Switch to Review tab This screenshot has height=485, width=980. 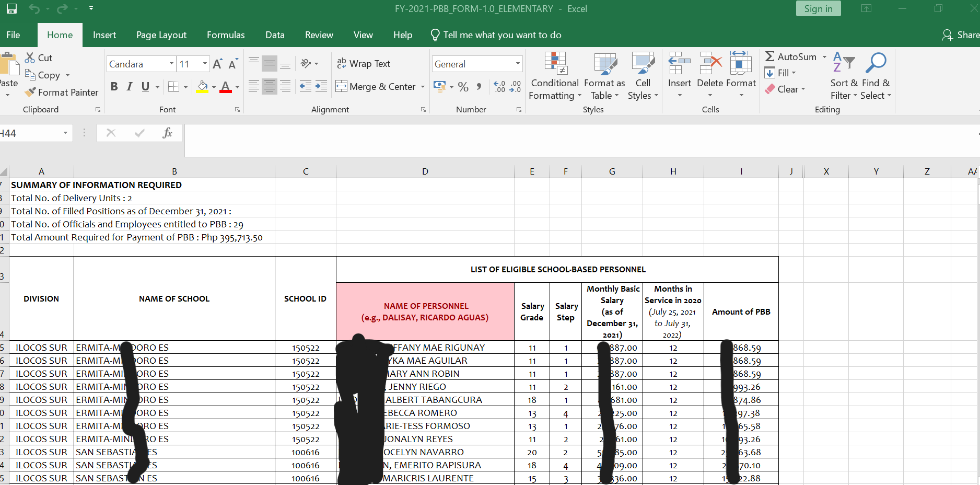pos(319,35)
